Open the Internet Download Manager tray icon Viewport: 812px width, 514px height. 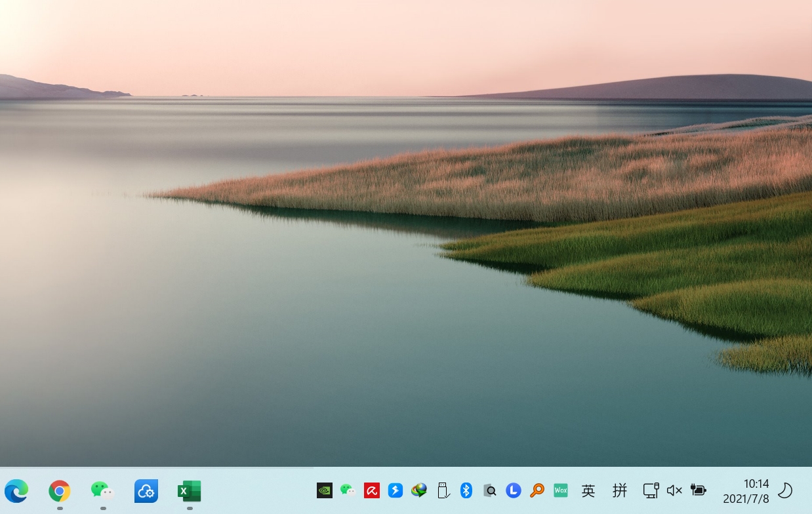[x=419, y=490]
